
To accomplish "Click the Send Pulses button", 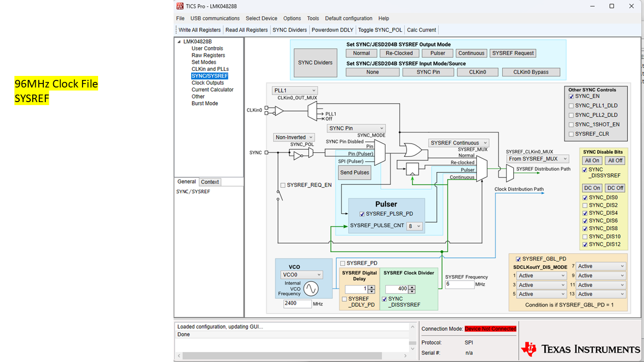I will (355, 172).
